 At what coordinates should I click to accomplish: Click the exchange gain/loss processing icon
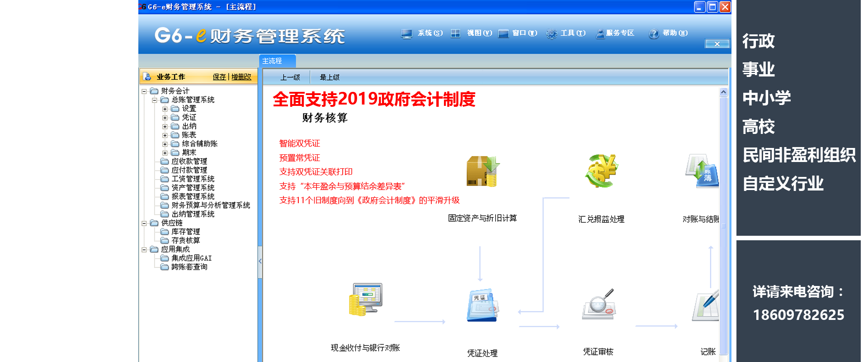point(601,171)
